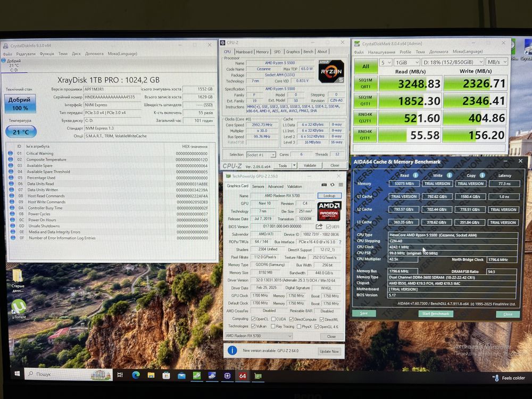Toggle UEFI checkbox in GPU-Z

(x=328, y=227)
